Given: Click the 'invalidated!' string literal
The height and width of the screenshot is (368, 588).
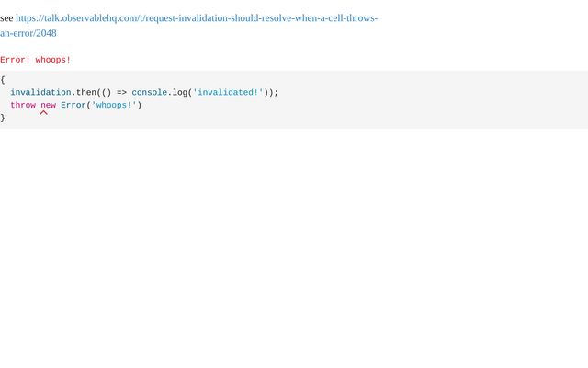Looking at the screenshot, I should (x=228, y=92).
